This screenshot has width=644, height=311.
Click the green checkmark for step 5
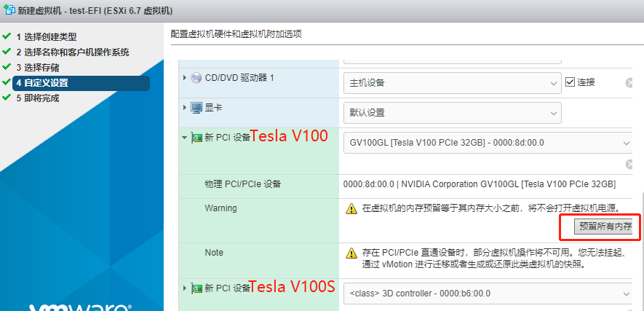click(6, 98)
